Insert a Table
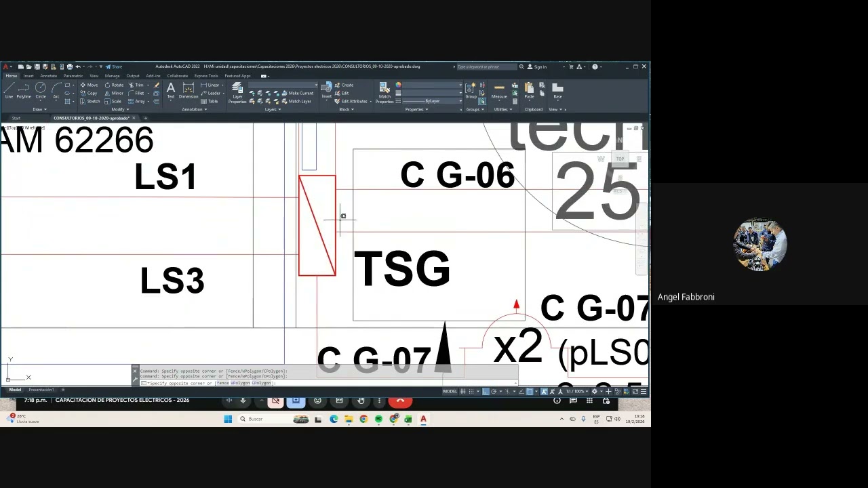Image resolution: width=868 pixels, height=488 pixels. [x=210, y=102]
